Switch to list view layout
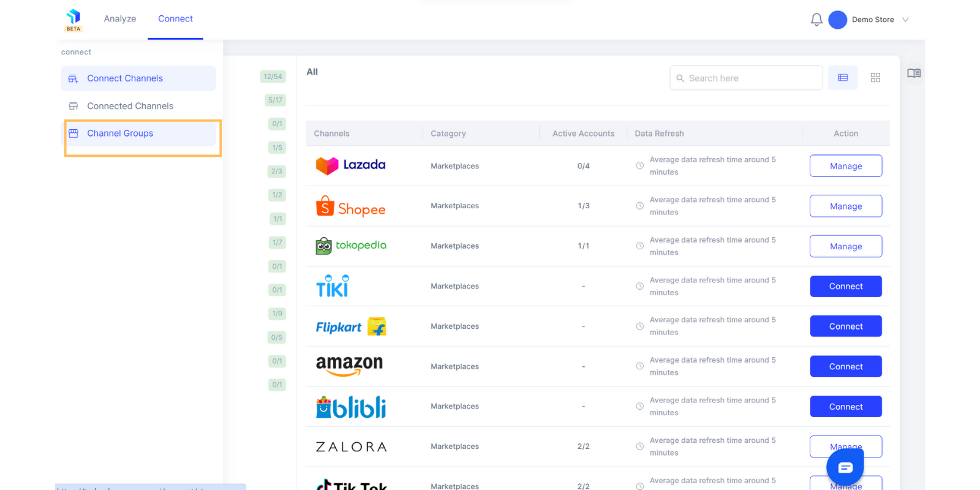 point(843,78)
